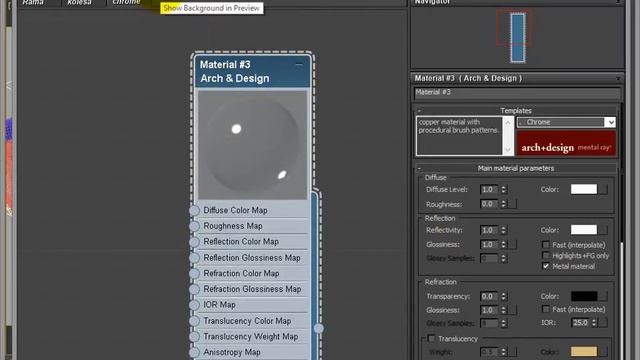Select the Refraction Glossiness Map slot label
640x360 pixels.
point(252,289)
